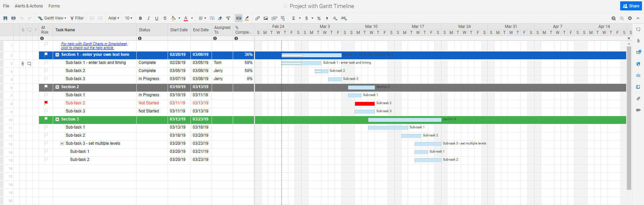Click the red Sub-task 2 Gantt bar
This screenshot has width=644, height=205.
pyautogui.click(x=364, y=104)
